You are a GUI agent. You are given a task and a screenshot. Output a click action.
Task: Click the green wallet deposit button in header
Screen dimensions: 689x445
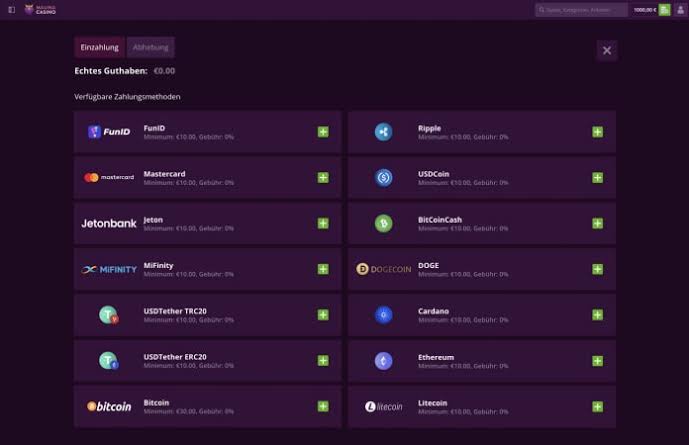point(664,10)
